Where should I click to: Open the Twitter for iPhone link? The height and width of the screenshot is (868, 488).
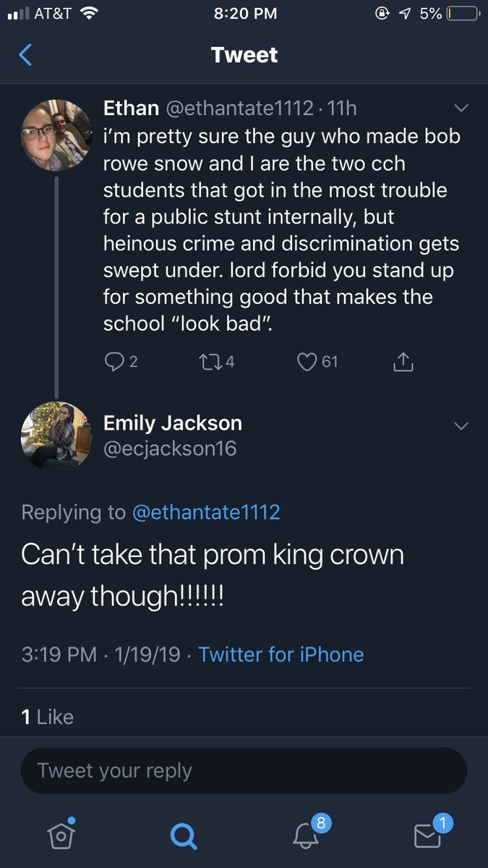coord(281,655)
